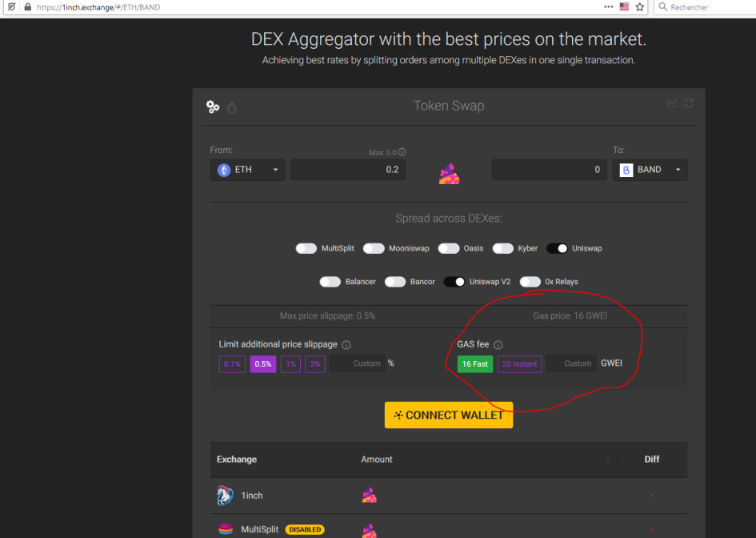Toggle the Bancor switch
This screenshot has width=756, height=538.
click(x=395, y=282)
